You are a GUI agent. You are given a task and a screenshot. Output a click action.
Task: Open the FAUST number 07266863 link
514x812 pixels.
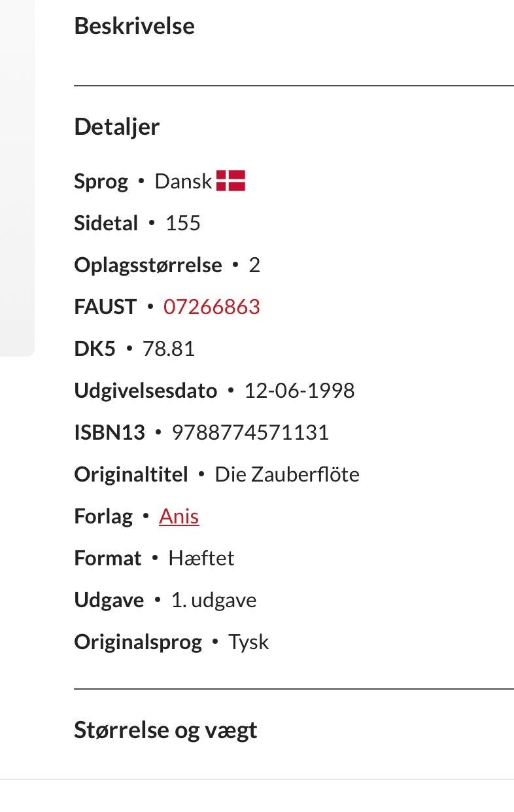211,307
